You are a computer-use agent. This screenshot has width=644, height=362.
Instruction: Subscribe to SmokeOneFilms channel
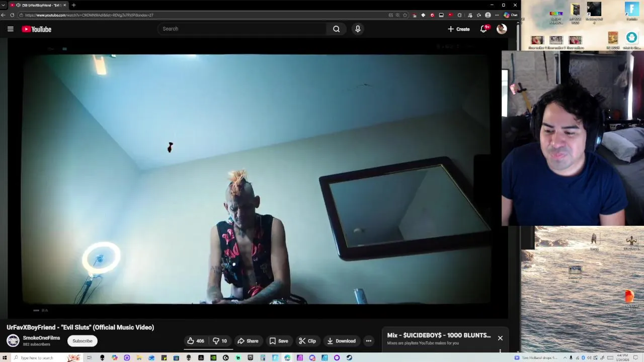pyautogui.click(x=83, y=341)
